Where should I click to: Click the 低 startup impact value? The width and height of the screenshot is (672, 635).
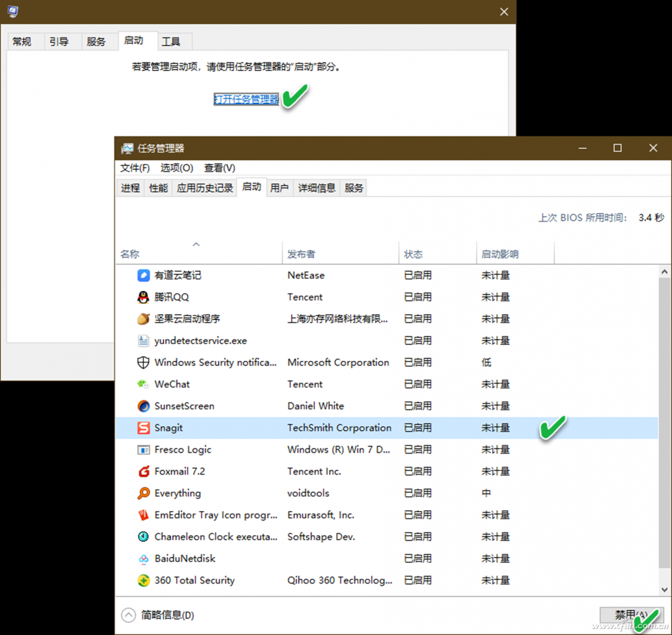point(486,362)
